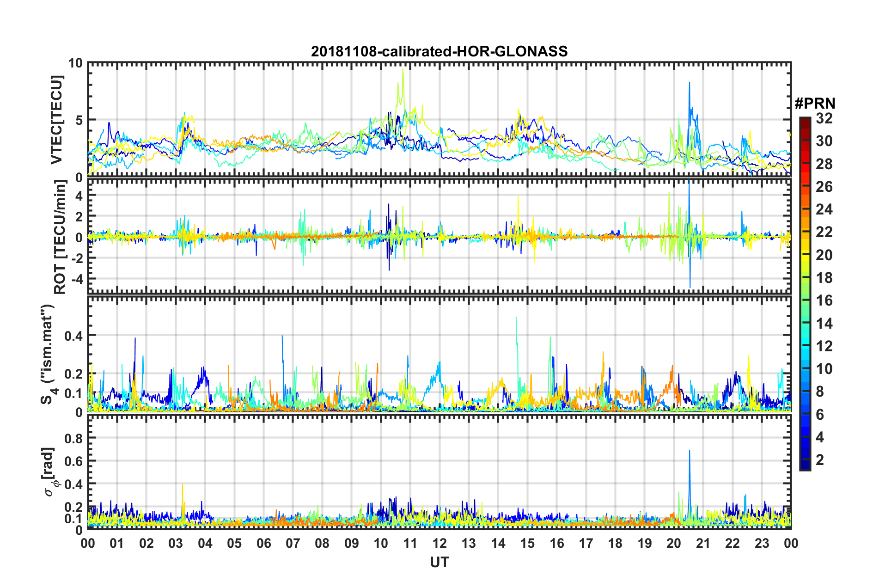The width and height of the screenshot is (879, 588).
Task: Click the plot title 20181108-calibrated-HOR-GLONASS
Action: 439,51
